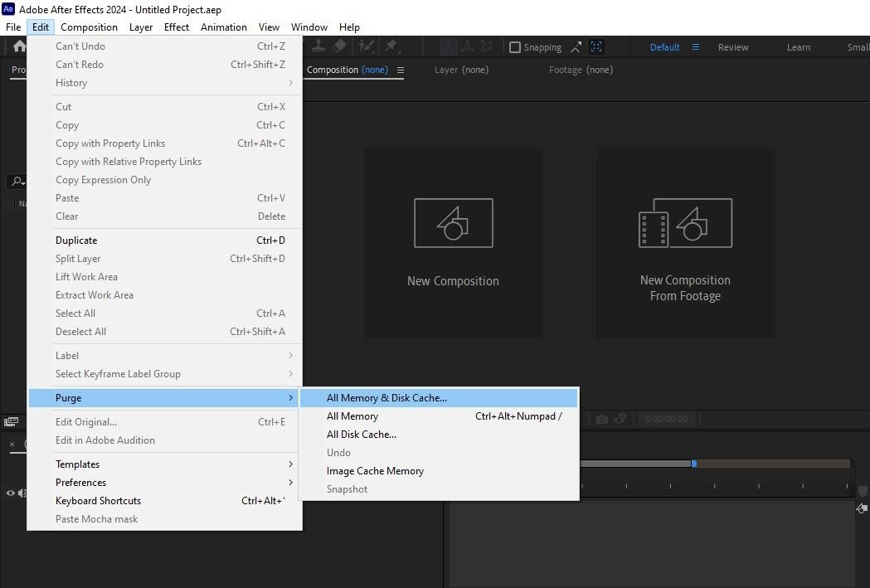The height and width of the screenshot is (588, 870).
Task: Click the snap-to-collapsed-compositions icon beside Snapping
Action: pos(596,47)
